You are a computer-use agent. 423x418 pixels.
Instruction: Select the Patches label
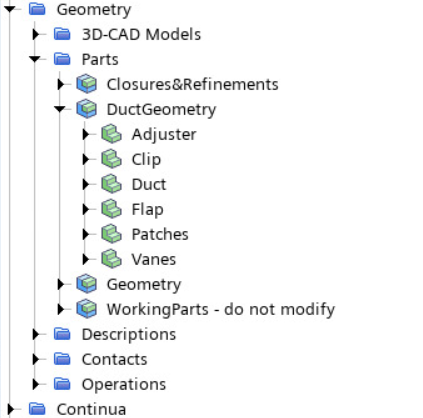point(160,234)
